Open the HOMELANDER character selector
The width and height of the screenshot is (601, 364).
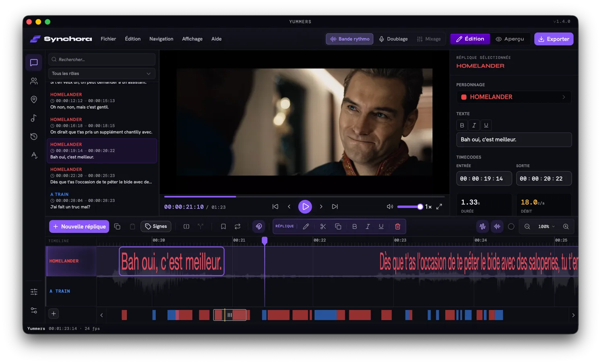pos(514,97)
